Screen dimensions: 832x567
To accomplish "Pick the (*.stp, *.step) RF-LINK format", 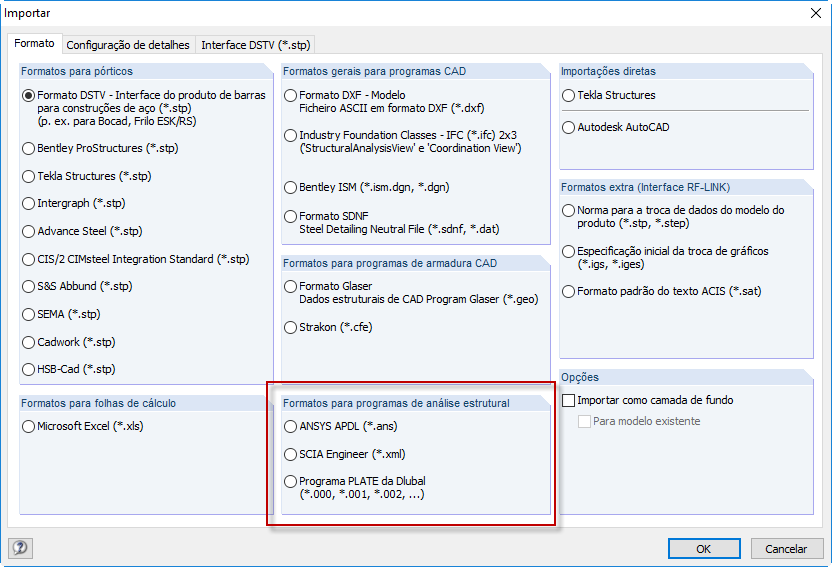I will click(x=568, y=211).
